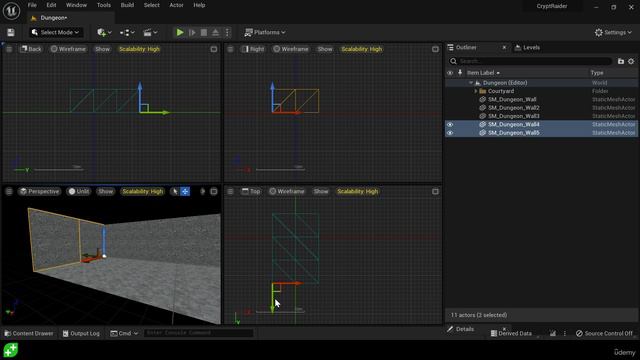
Task: Open Right viewport options hamburger menu
Action: coord(231,49)
